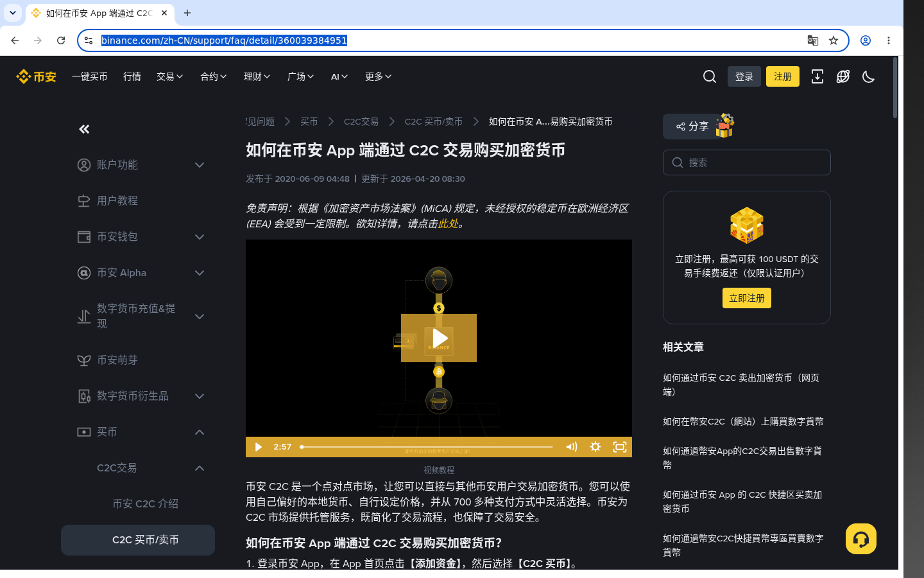Click C2C 买币/卖币 breadcrumb link
Screen dimensions: 924x578
[434, 121]
